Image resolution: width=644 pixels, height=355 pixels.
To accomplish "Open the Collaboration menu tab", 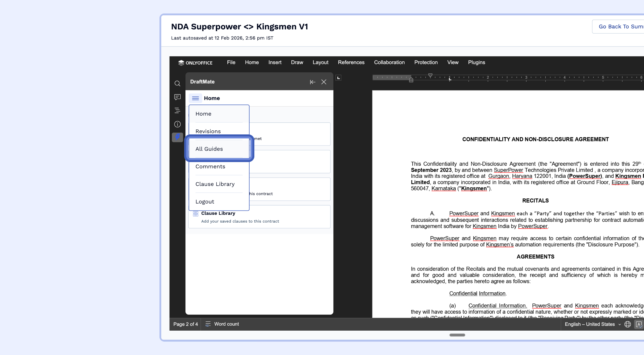I will [x=389, y=62].
